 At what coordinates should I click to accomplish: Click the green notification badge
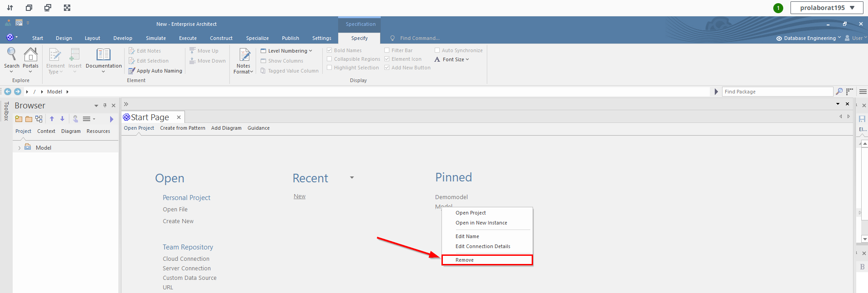(778, 8)
